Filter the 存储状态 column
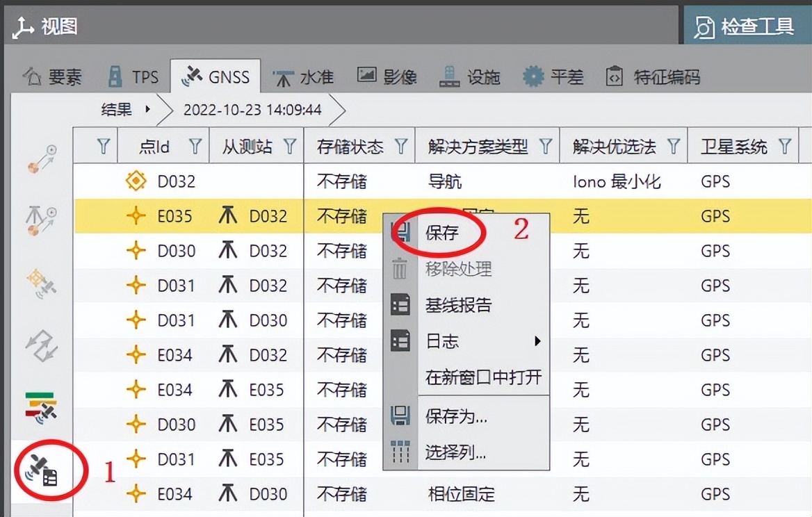The width and height of the screenshot is (812, 517). 401,147
